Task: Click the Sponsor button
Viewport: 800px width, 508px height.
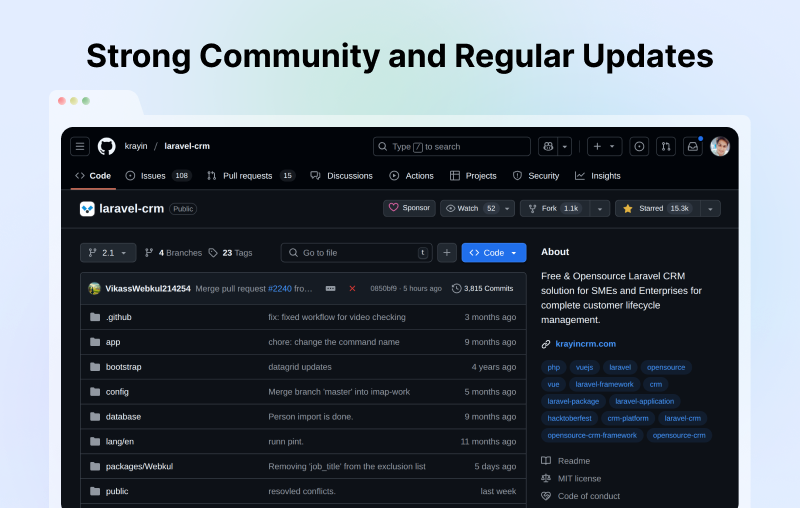Action: pyautogui.click(x=409, y=208)
